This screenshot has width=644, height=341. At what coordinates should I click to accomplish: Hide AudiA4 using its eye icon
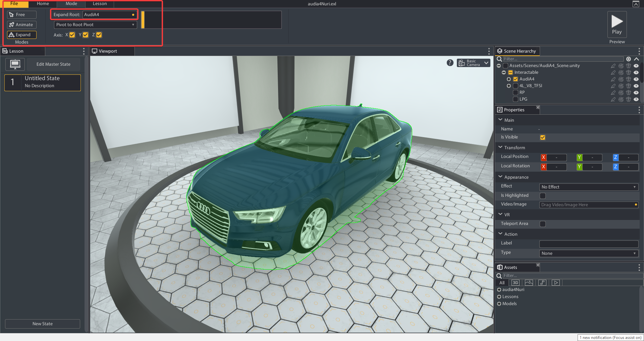(636, 79)
